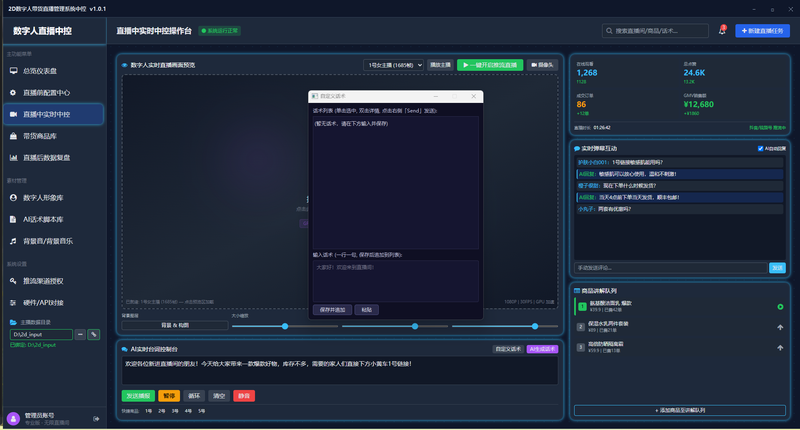Click the 系统运行正常 status badge
The height and width of the screenshot is (430, 800).
(220, 31)
